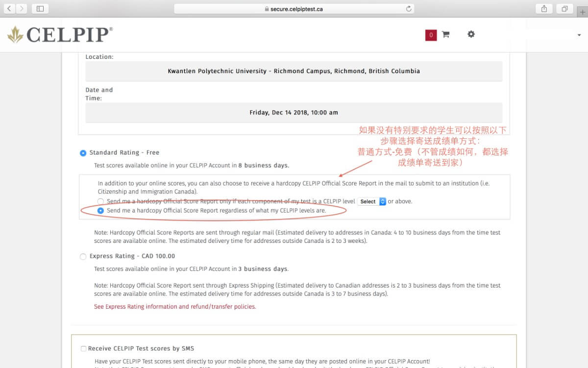The width and height of the screenshot is (588, 368).
Task: Choose hardcopy only if level met option
Action: [100, 202]
